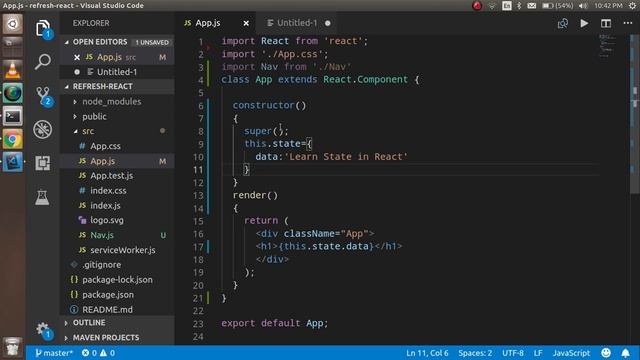
Task: Open package-lock.json file
Action: point(117,280)
